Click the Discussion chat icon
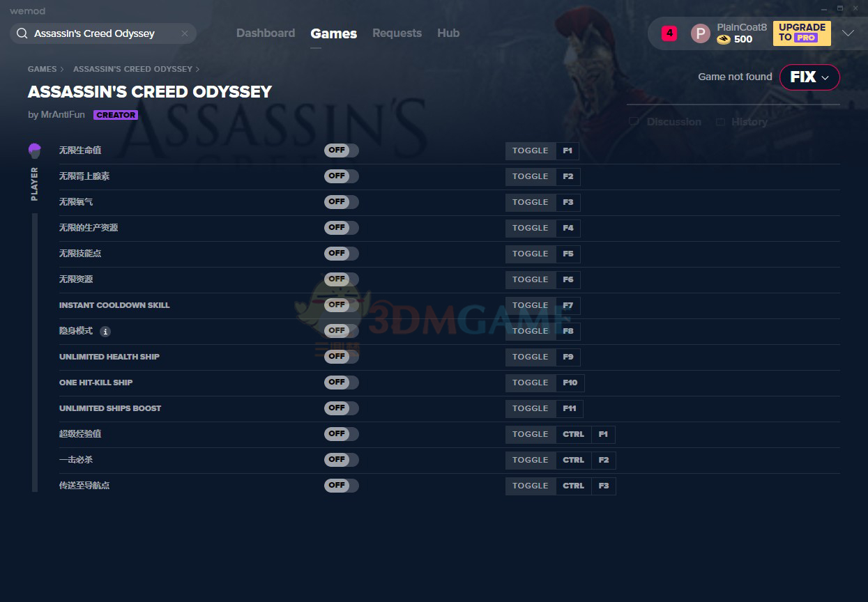Viewport: 868px width, 602px height. click(x=634, y=122)
